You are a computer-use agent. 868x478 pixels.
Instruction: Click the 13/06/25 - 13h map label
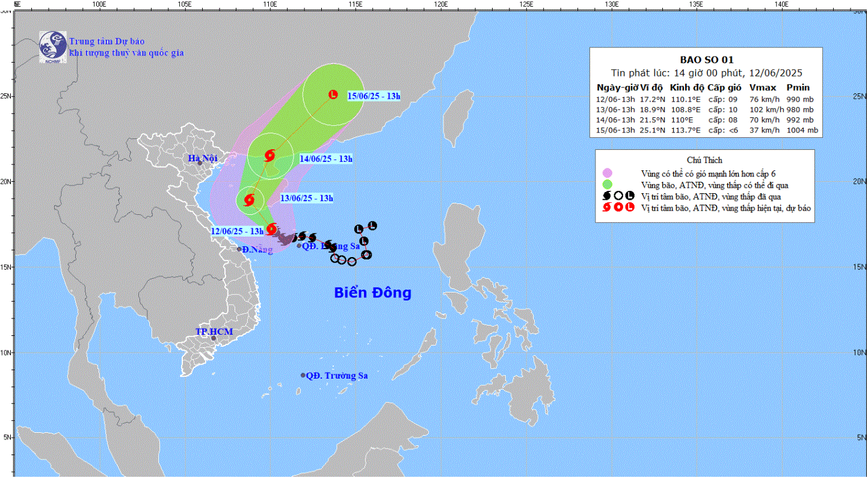click(x=307, y=198)
